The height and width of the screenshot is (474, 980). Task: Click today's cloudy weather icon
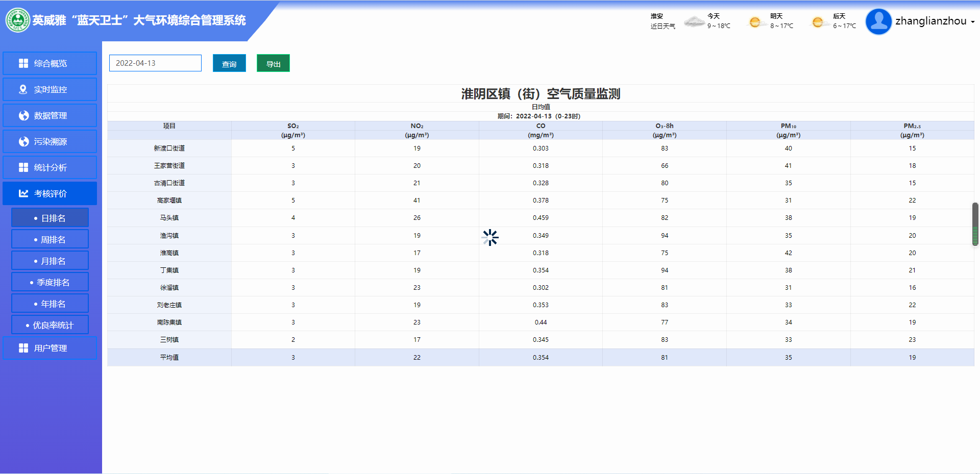point(694,22)
